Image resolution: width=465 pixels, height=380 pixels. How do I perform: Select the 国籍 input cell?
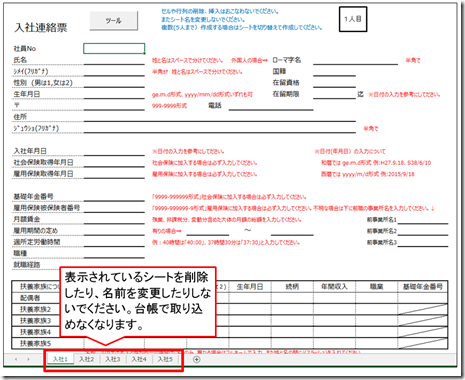334,71
